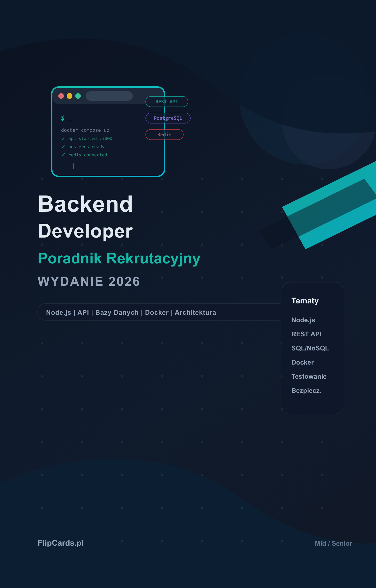
Task: Click the checkmark next to "postgres ready"
Action: point(63,147)
